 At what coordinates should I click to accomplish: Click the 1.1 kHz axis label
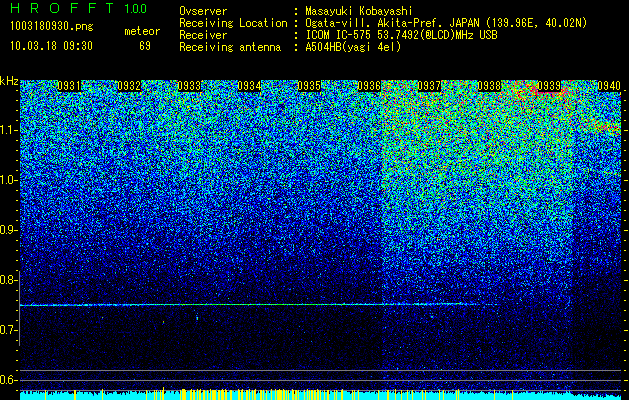pos(8,130)
